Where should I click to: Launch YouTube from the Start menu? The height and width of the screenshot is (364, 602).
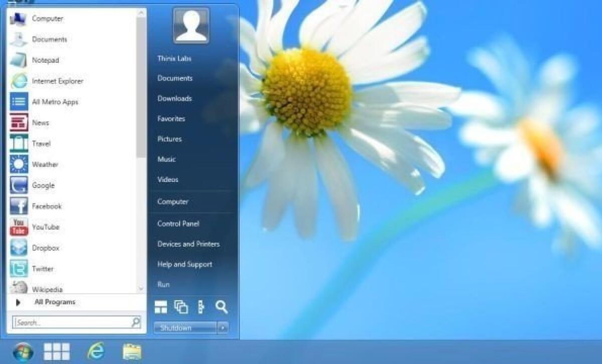46,227
